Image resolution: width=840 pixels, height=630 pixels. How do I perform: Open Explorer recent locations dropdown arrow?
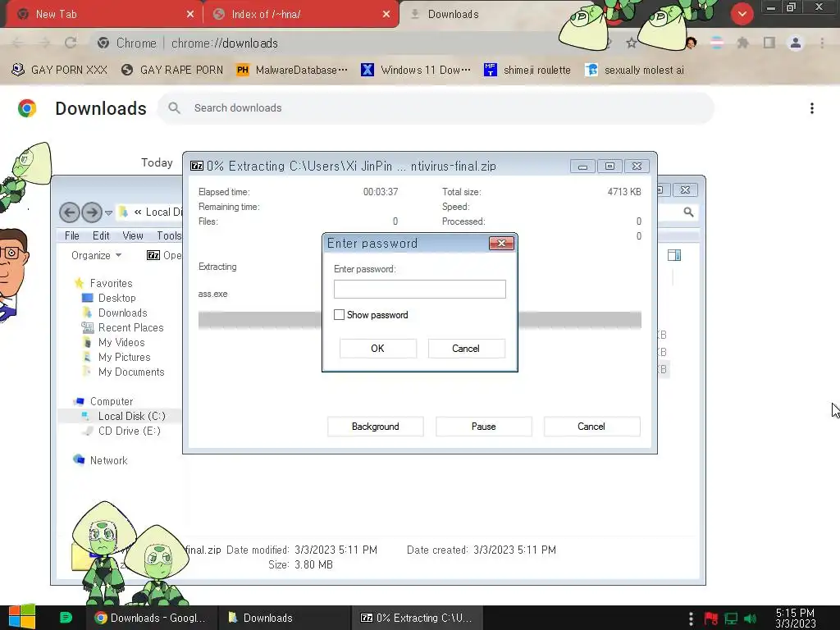tap(109, 212)
